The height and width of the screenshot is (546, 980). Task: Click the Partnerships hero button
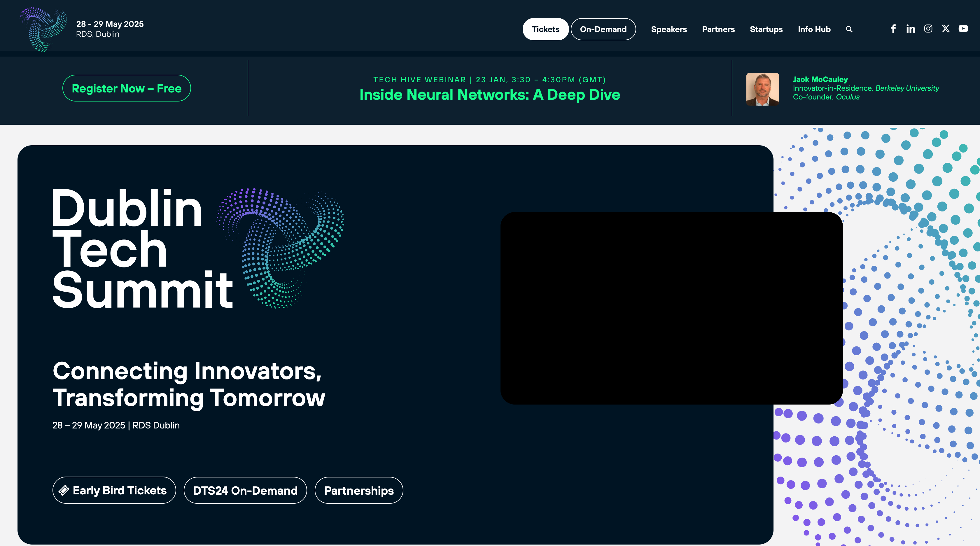pyautogui.click(x=358, y=490)
